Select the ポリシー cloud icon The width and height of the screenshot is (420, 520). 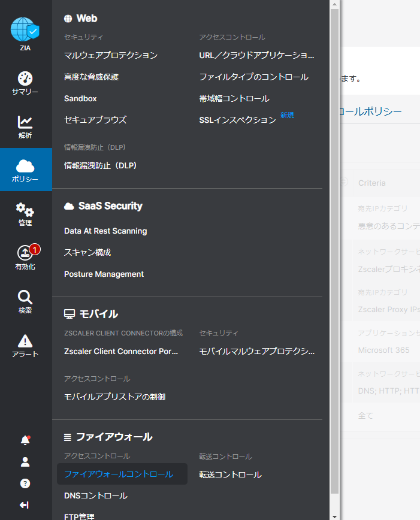(x=25, y=166)
